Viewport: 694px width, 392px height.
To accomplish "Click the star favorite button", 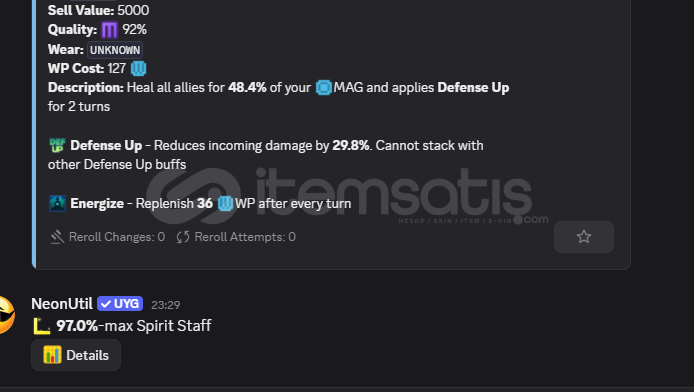I will (x=584, y=237).
